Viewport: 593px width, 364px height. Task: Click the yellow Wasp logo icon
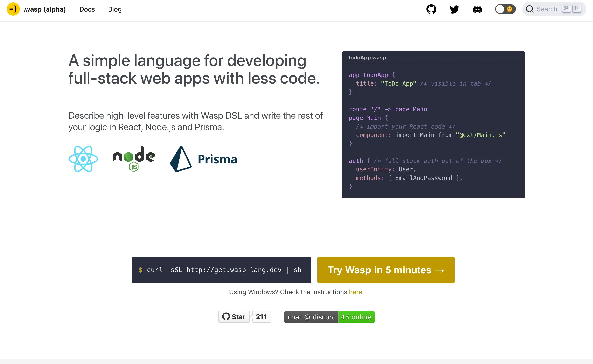13,9
